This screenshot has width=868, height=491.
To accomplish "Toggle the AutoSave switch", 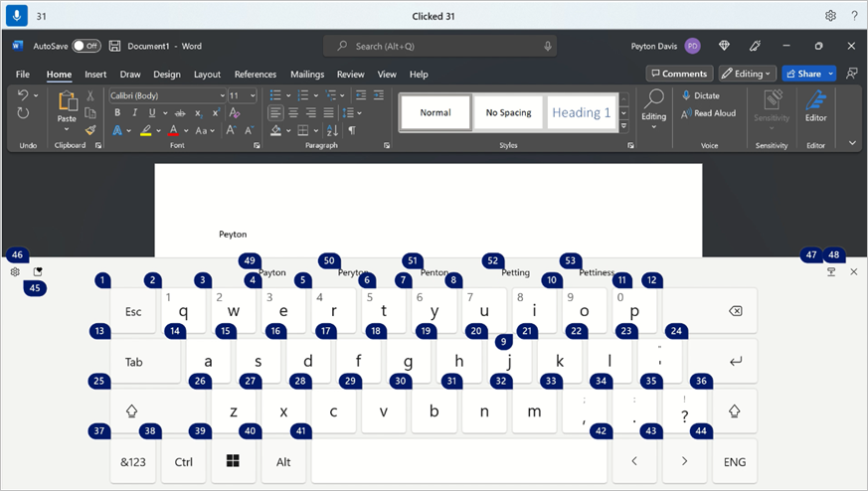I will 87,46.
